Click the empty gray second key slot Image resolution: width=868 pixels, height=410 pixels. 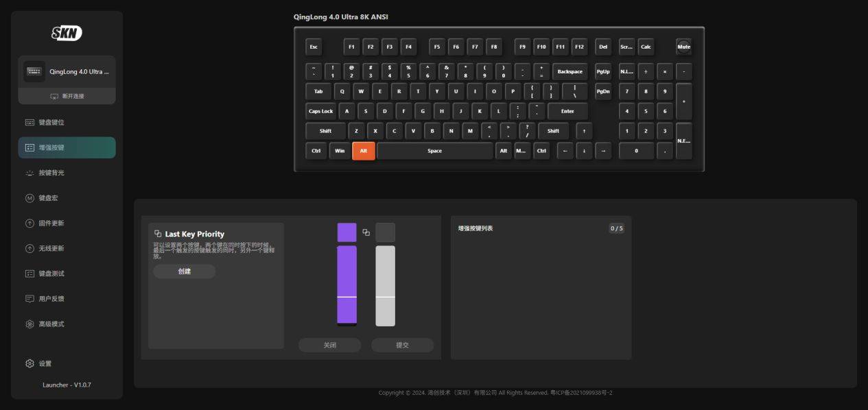(x=385, y=232)
